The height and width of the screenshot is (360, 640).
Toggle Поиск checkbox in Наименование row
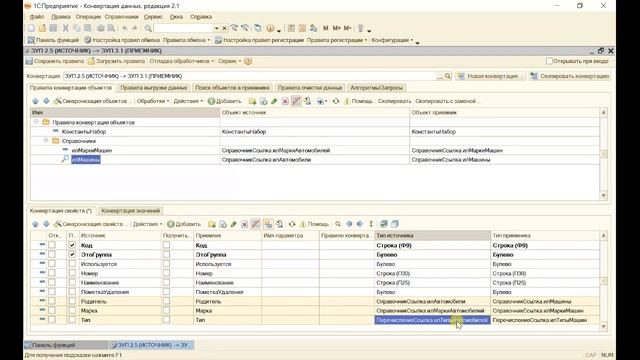tap(72, 282)
